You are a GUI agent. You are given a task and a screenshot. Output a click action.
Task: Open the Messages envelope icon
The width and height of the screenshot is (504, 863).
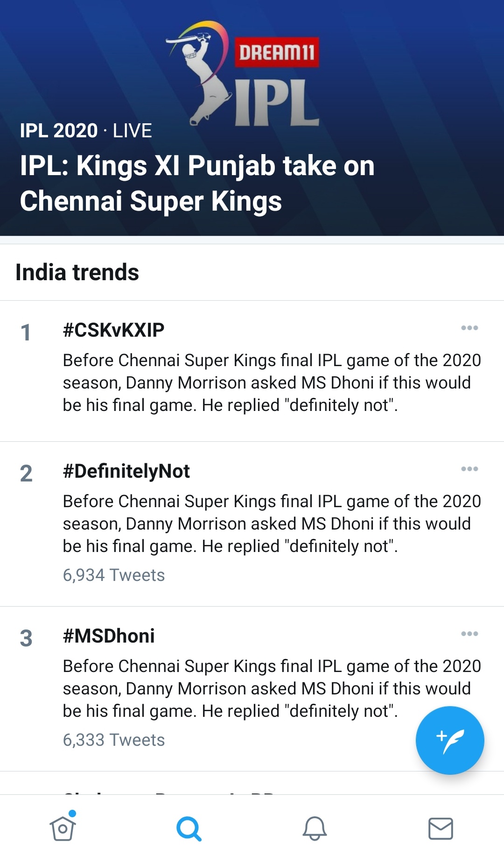tap(441, 829)
